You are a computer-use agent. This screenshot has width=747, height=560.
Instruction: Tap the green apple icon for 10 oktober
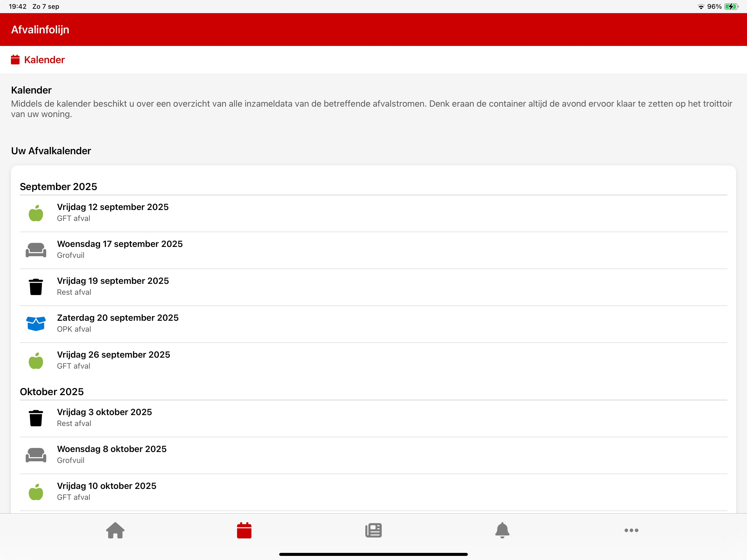pos(36,492)
